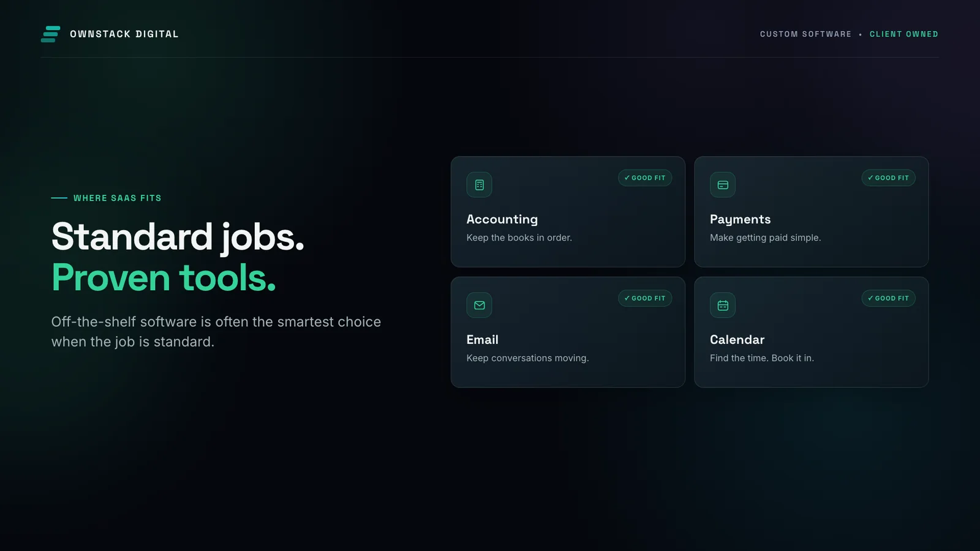Select the OWNSTACK DIGITAL brand name

coord(124,34)
